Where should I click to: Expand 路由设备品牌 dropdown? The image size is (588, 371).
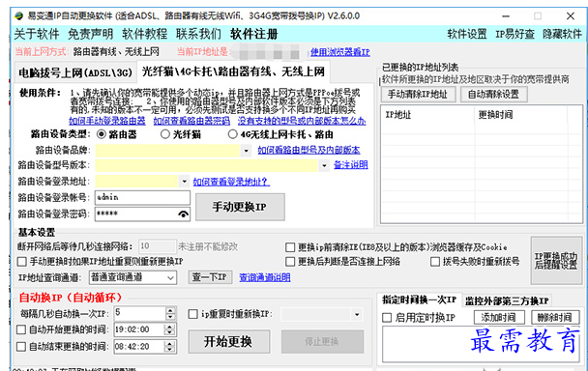(x=246, y=151)
